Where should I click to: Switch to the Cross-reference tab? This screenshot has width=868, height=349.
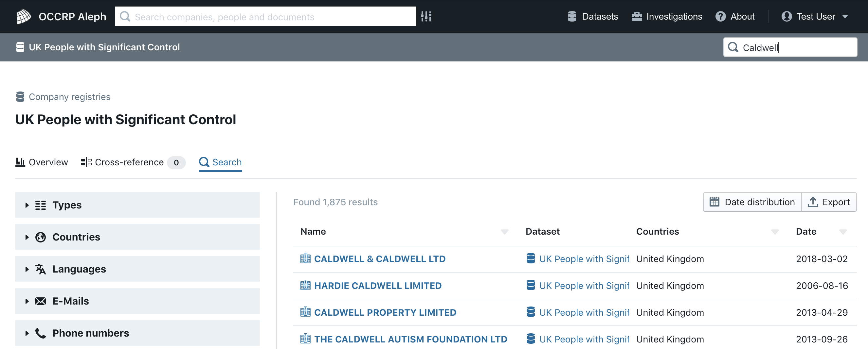133,162
